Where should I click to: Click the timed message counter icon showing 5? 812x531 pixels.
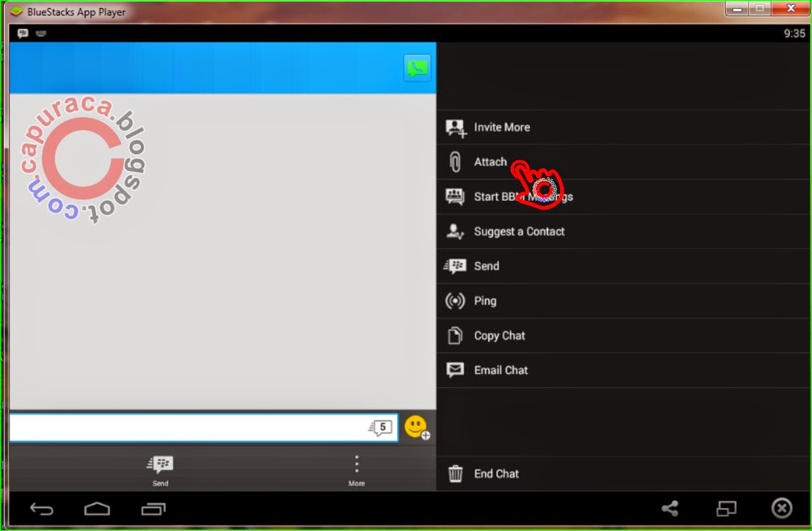381,427
